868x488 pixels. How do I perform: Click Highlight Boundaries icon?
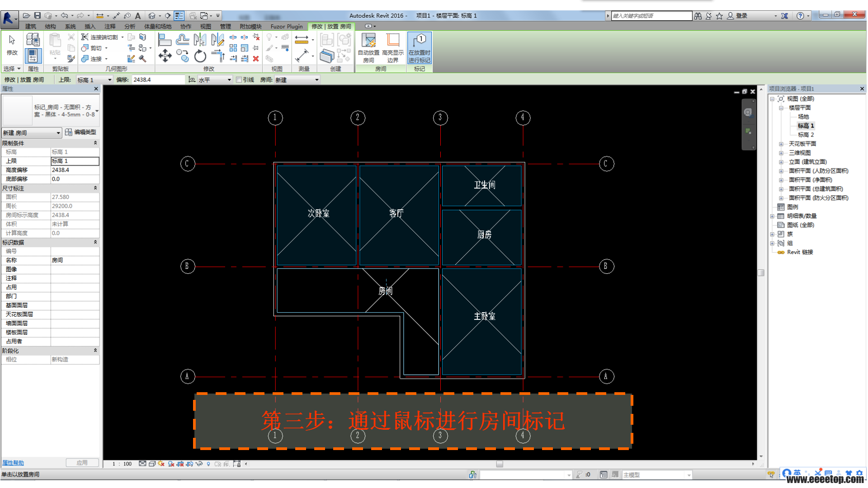coord(393,48)
